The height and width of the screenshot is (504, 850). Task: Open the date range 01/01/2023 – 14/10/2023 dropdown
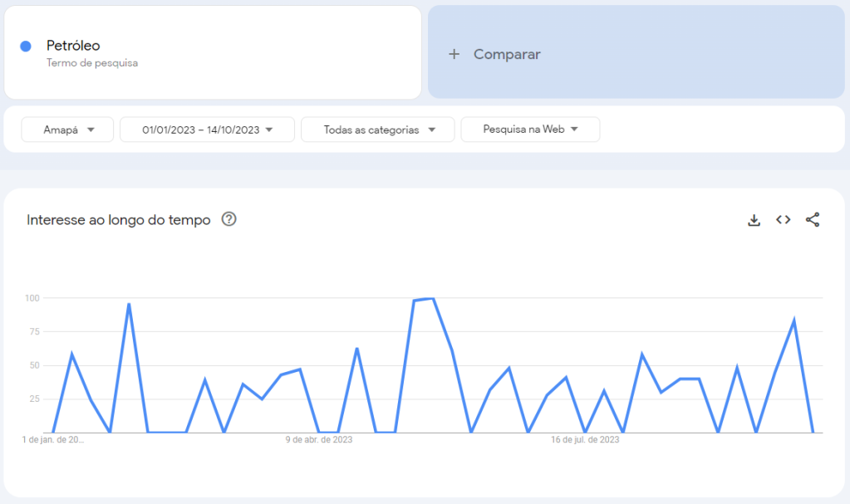click(207, 130)
